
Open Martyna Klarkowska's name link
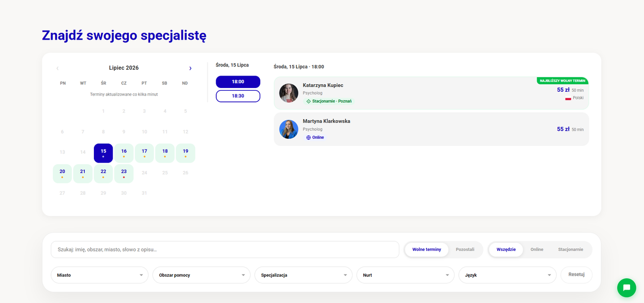(x=326, y=121)
